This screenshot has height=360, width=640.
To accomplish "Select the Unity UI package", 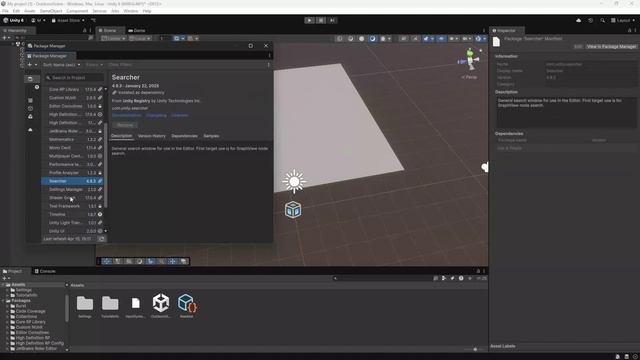I will (x=72, y=231).
